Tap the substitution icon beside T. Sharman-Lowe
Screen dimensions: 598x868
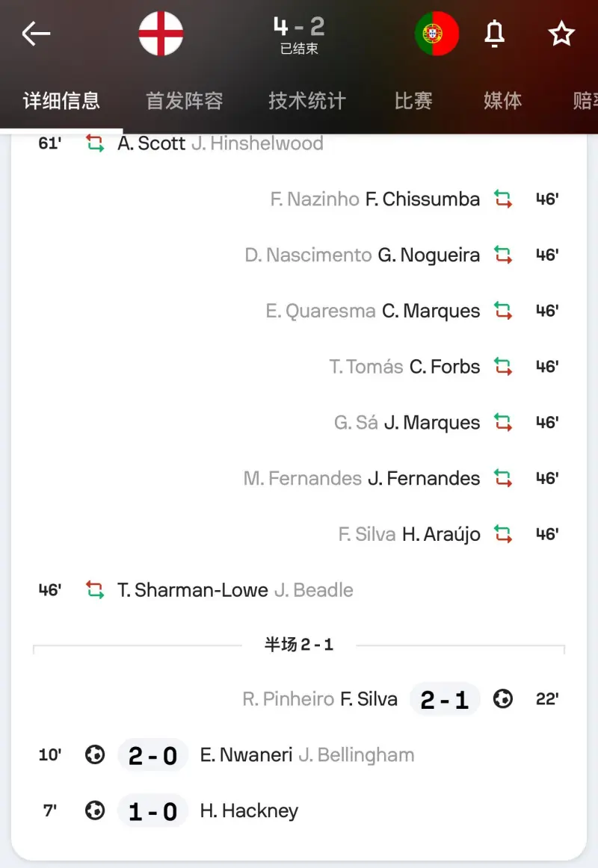[x=95, y=590]
